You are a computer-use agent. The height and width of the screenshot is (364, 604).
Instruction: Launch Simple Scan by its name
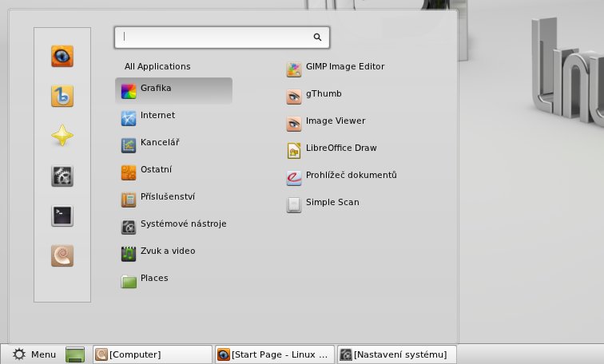click(x=332, y=202)
